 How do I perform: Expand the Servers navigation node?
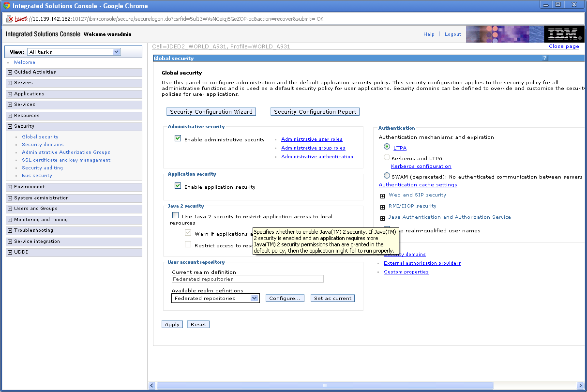tap(10, 83)
